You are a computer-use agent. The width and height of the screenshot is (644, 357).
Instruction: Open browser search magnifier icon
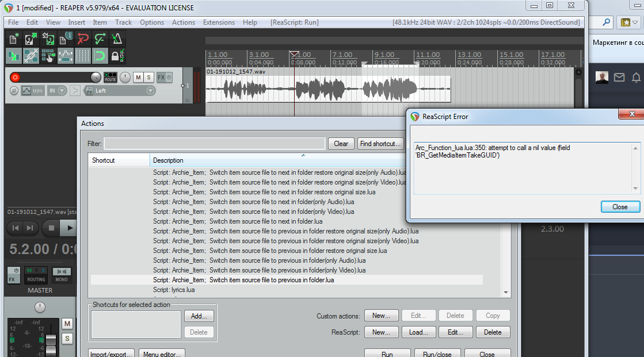point(606,22)
